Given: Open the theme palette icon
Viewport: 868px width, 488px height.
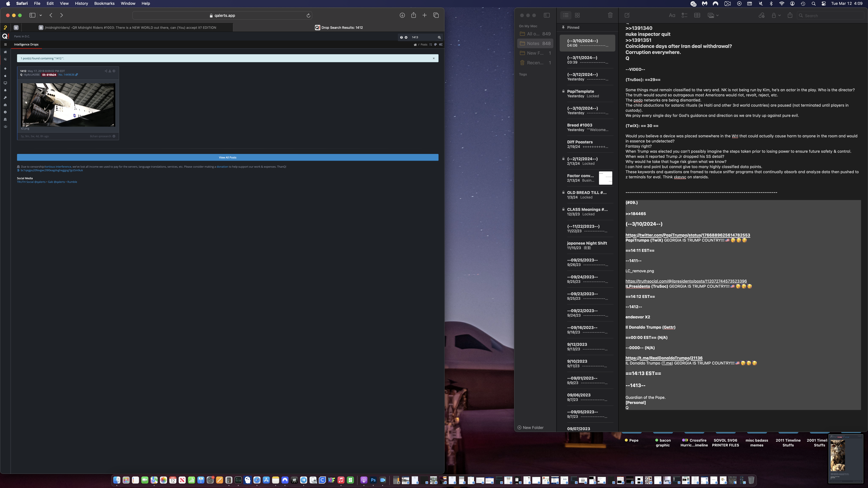Looking at the screenshot, I should coord(436,44).
